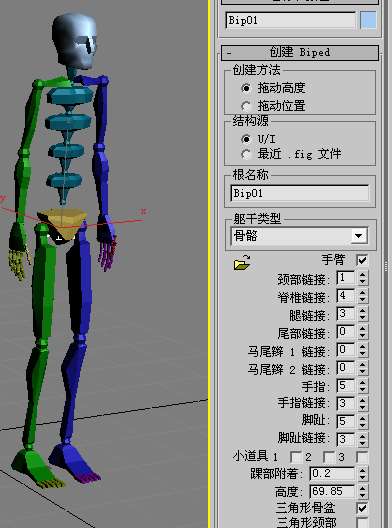Enable the 三角形颈部 checkbox
Image resolution: width=392 pixels, height=528 pixels.
[362, 523]
